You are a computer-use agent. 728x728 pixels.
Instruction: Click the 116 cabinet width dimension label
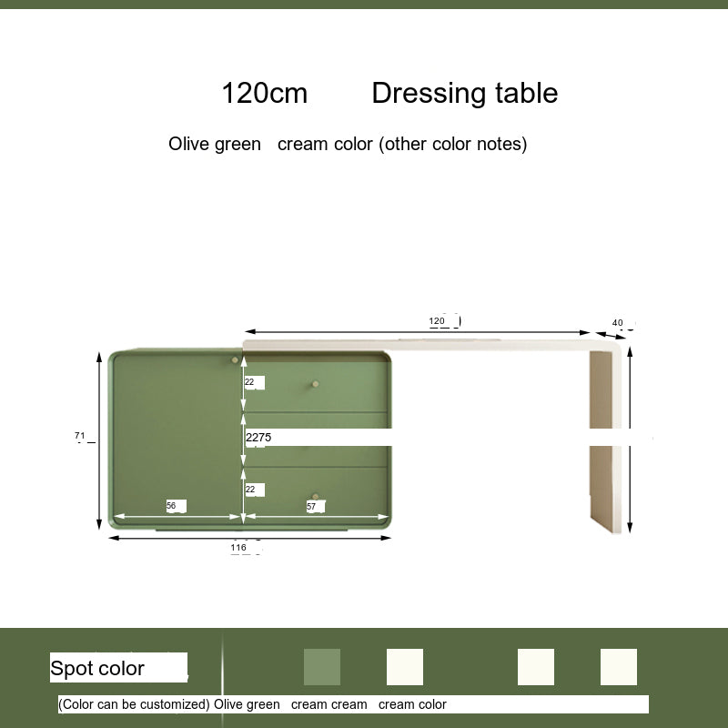[238, 548]
